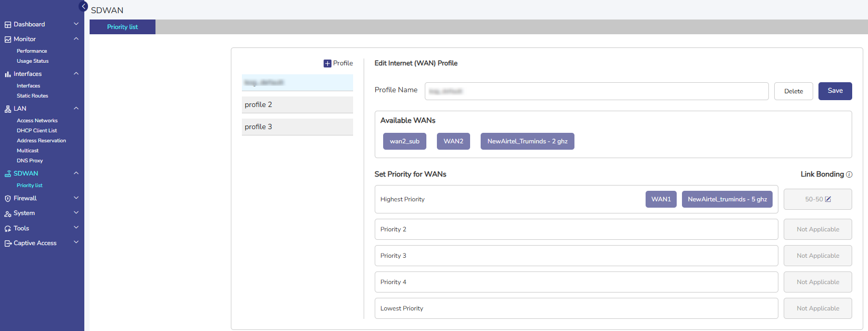This screenshot has height=331, width=868.
Task: Expand the Tools menu chevron
Action: click(76, 228)
